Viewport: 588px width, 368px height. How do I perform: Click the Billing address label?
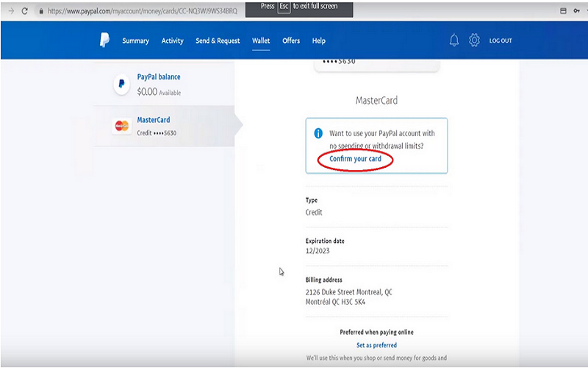323,280
